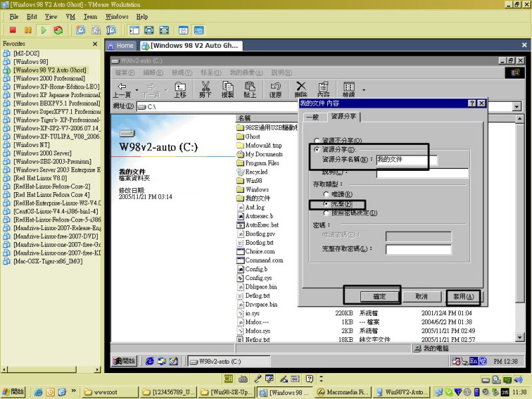Select the Read-Only (唯讀) access radio button
The image size is (532, 399).
326,194
